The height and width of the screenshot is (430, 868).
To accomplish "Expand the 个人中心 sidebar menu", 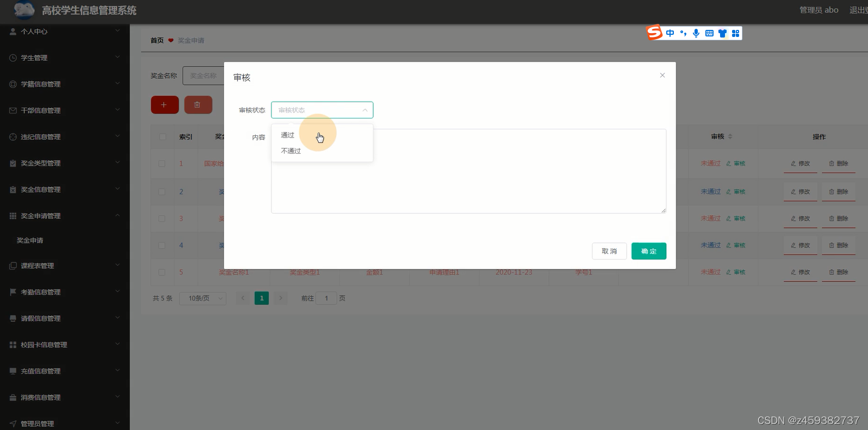I will point(65,32).
